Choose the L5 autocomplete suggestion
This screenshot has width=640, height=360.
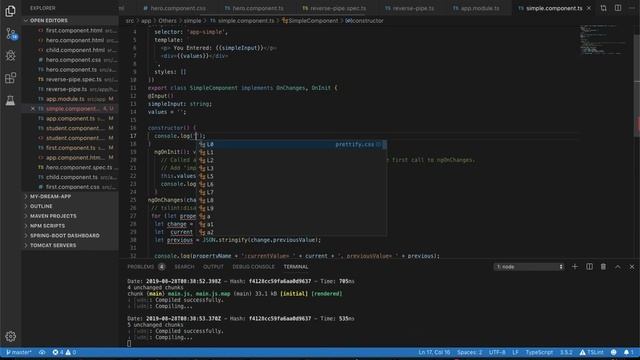(292, 176)
